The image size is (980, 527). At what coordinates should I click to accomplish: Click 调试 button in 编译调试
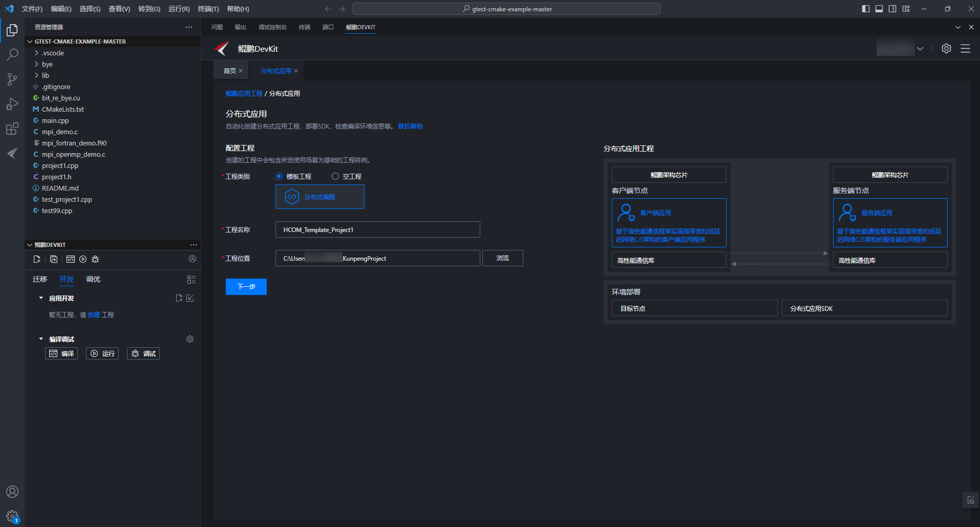(x=143, y=353)
